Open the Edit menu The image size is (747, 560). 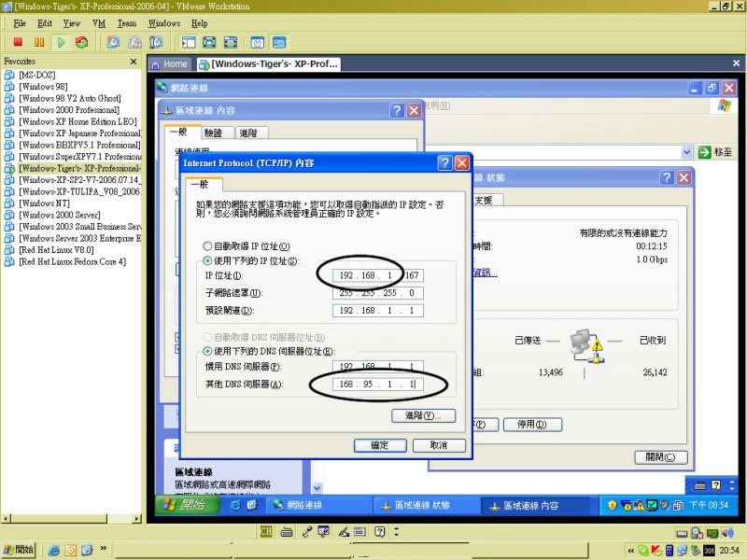pyautogui.click(x=45, y=23)
